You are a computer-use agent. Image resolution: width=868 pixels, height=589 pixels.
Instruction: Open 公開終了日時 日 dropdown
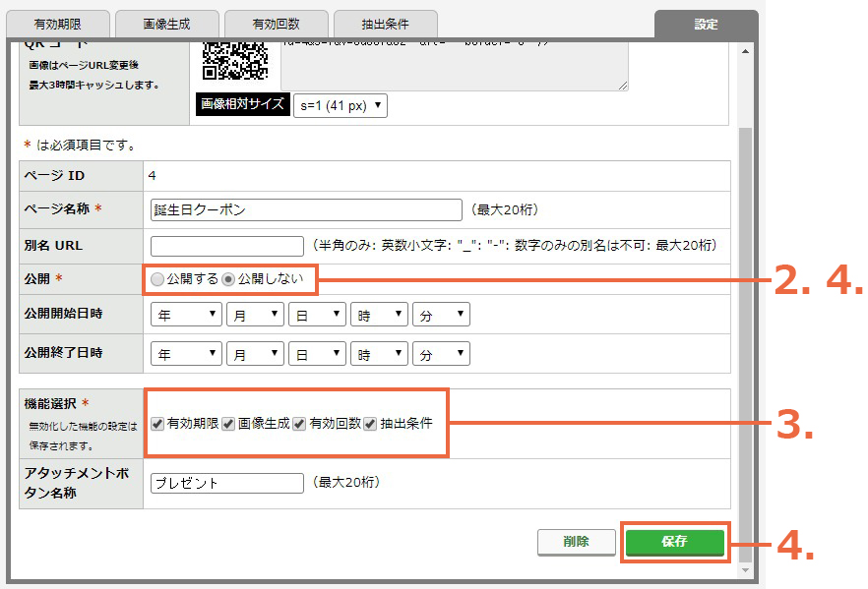point(317,353)
